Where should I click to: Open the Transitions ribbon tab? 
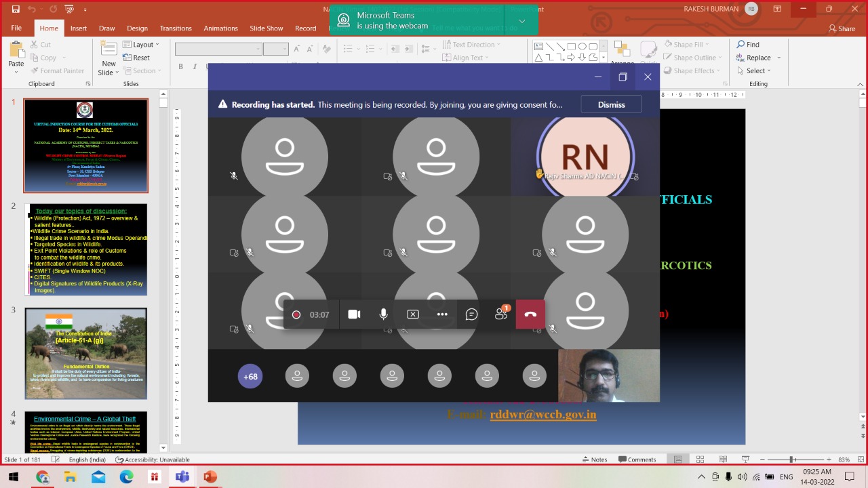[176, 28]
